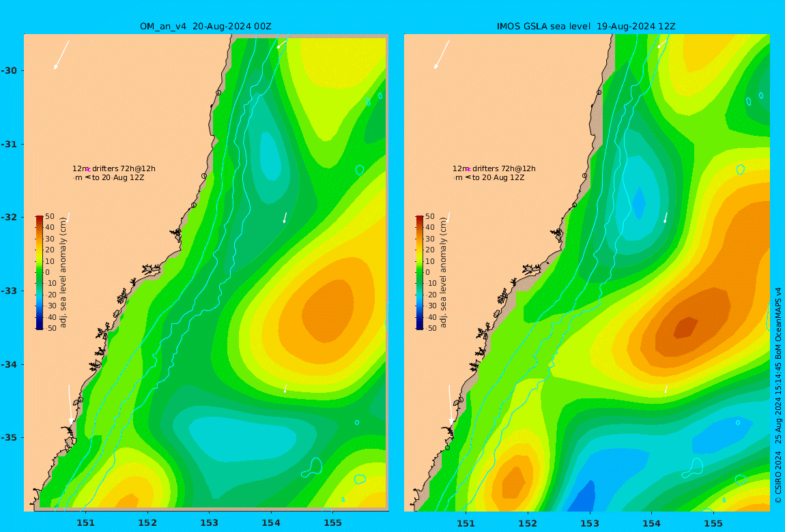Click longitude 151 under the right map
This screenshot has width=785, height=532.
click(466, 523)
